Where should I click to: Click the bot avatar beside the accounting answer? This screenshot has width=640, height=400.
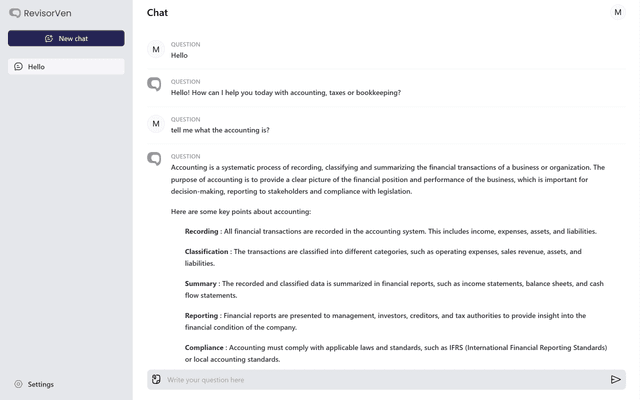[154, 159]
